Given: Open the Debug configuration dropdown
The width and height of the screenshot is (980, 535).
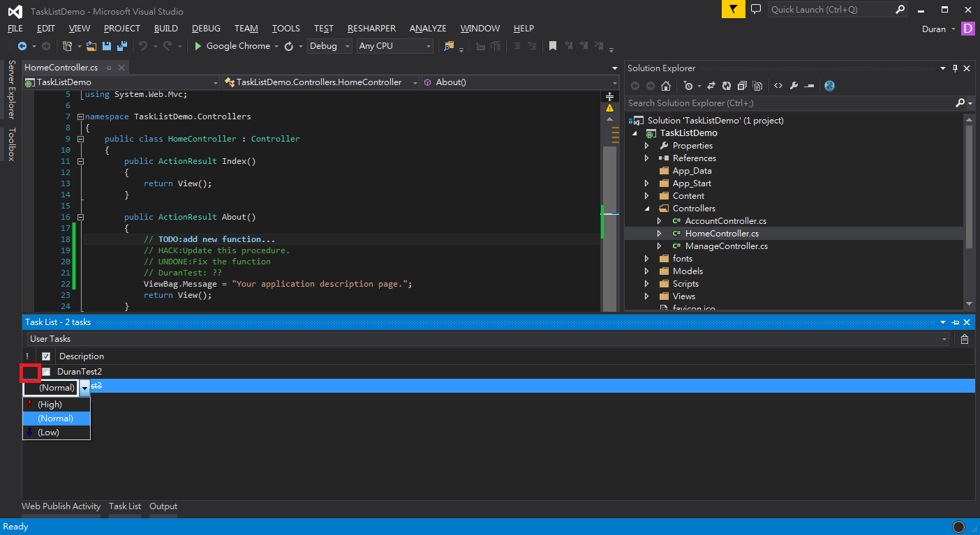Looking at the screenshot, I should click(332, 46).
